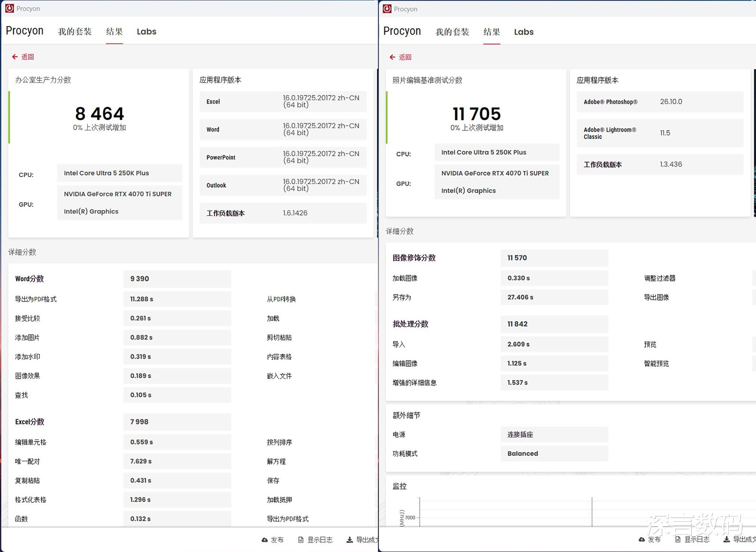Open the Labs tab in right window
The width and height of the screenshot is (756, 552).
click(524, 32)
